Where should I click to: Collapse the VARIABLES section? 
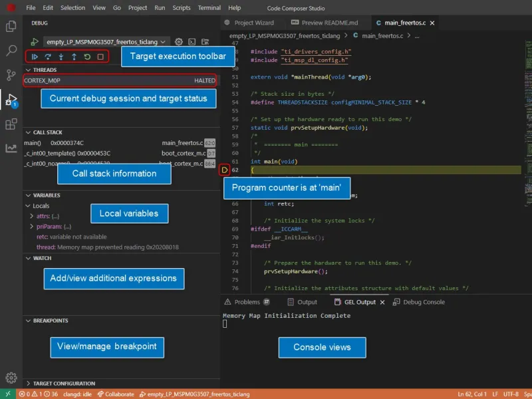point(28,196)
